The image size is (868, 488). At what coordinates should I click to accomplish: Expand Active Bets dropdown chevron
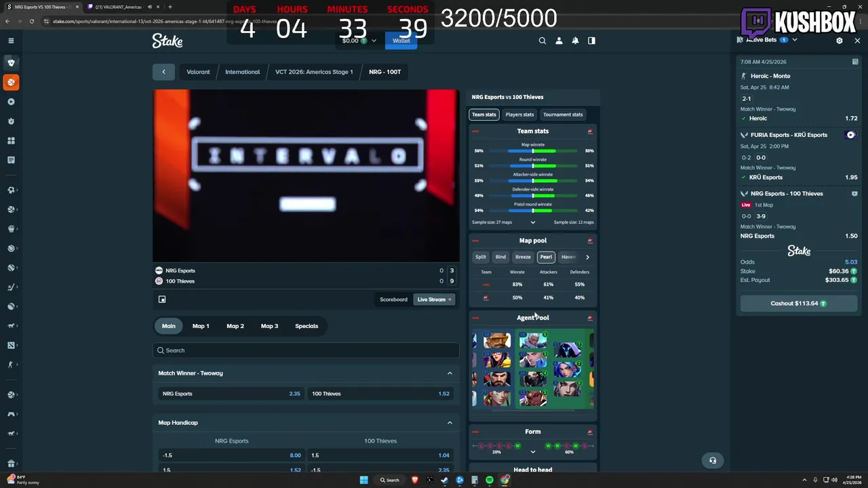click(x=795, y=40)
